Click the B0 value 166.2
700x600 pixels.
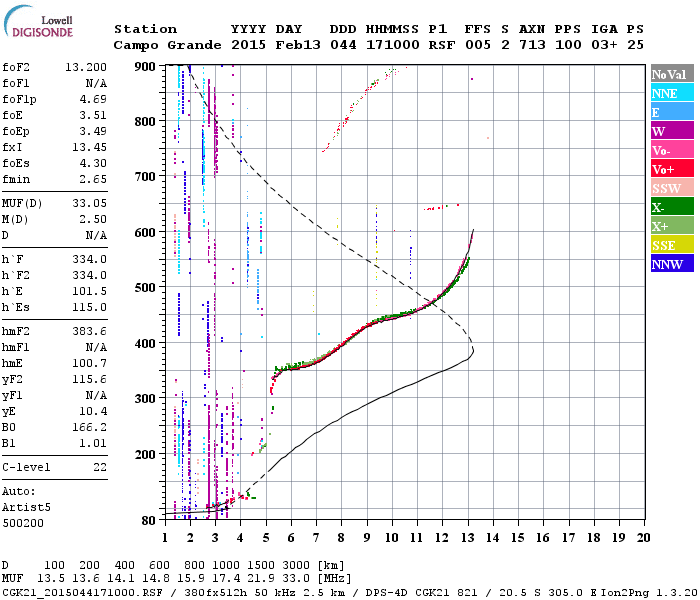pos(89,427)
